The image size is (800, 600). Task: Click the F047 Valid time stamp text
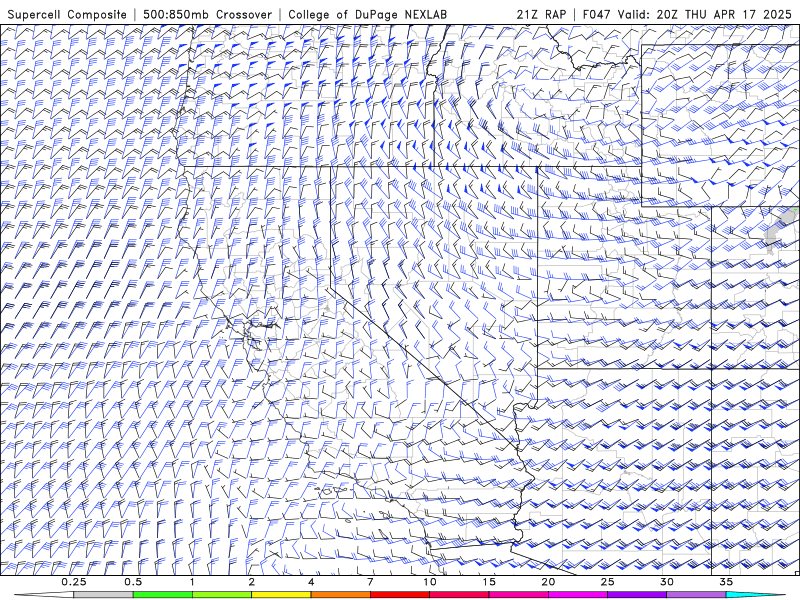click(687, 14)
